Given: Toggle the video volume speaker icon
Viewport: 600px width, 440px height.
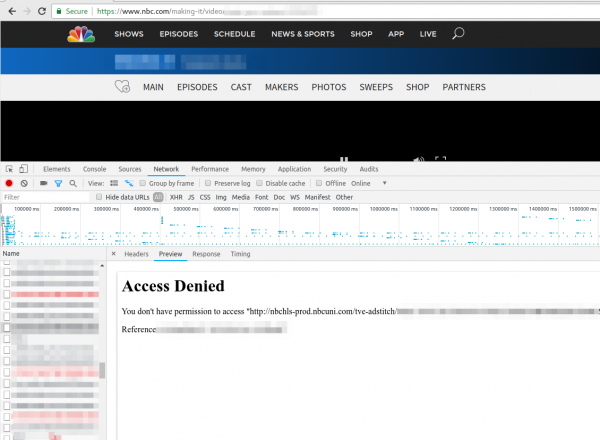Looking at the screenshot, I should pyautogui.click(x=419, y=159).
